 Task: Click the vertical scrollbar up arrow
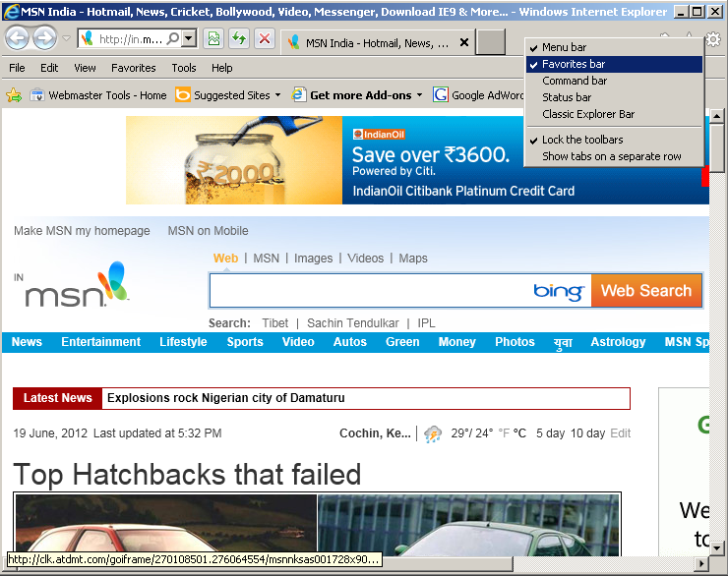tap(717, 115)
